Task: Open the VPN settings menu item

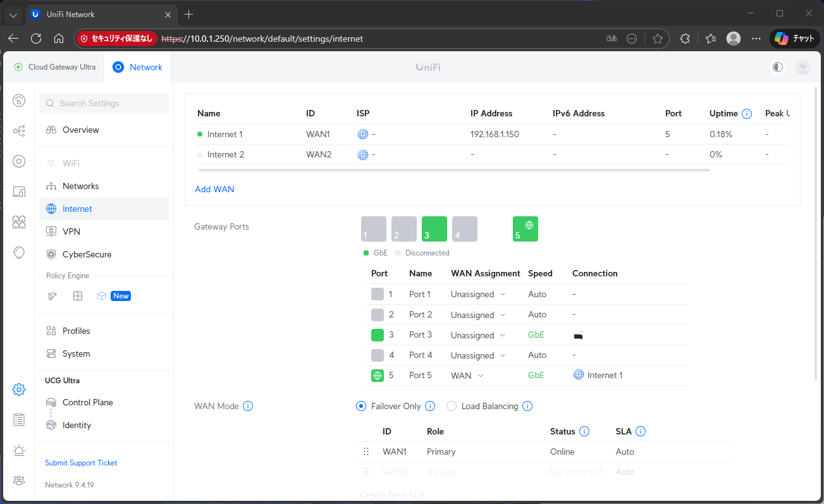Action: pyautogui.click(x=71, y=231)
